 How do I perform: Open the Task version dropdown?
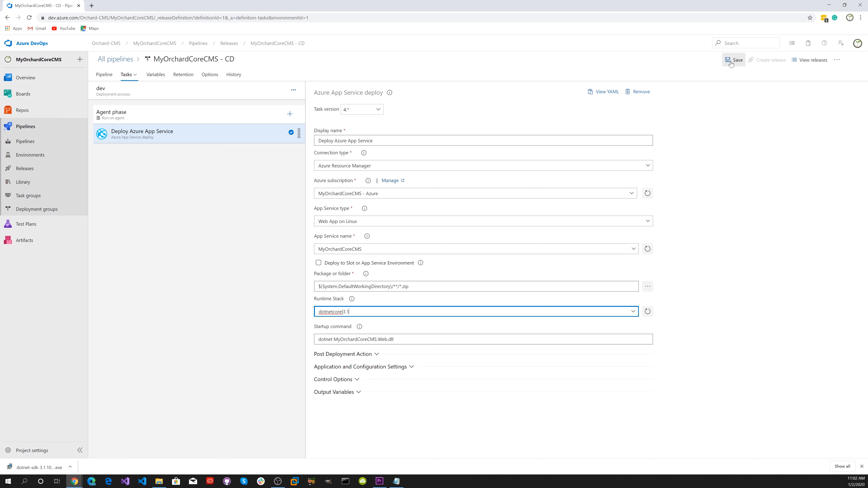pyautogui.click(x=362, y=109)
